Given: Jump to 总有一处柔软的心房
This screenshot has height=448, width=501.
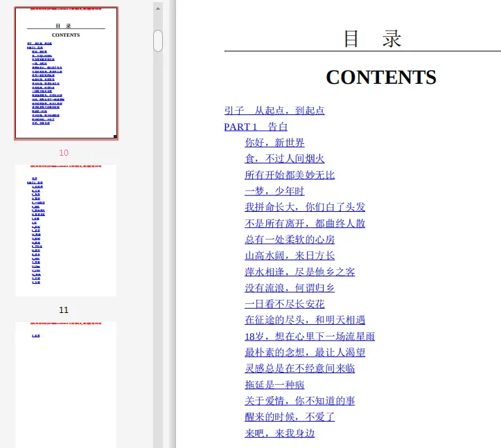Looking at the screenshot, I should 290,240.
